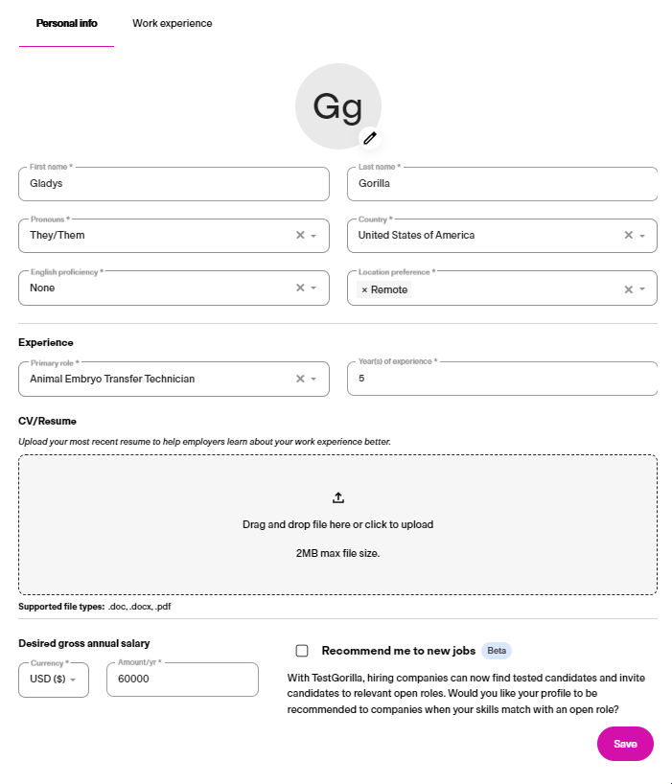Image resolution: width=672 pixels, height=784 pixels.
Task: Enable Recommend me to new jobs
Action: (x=302, y=651)
